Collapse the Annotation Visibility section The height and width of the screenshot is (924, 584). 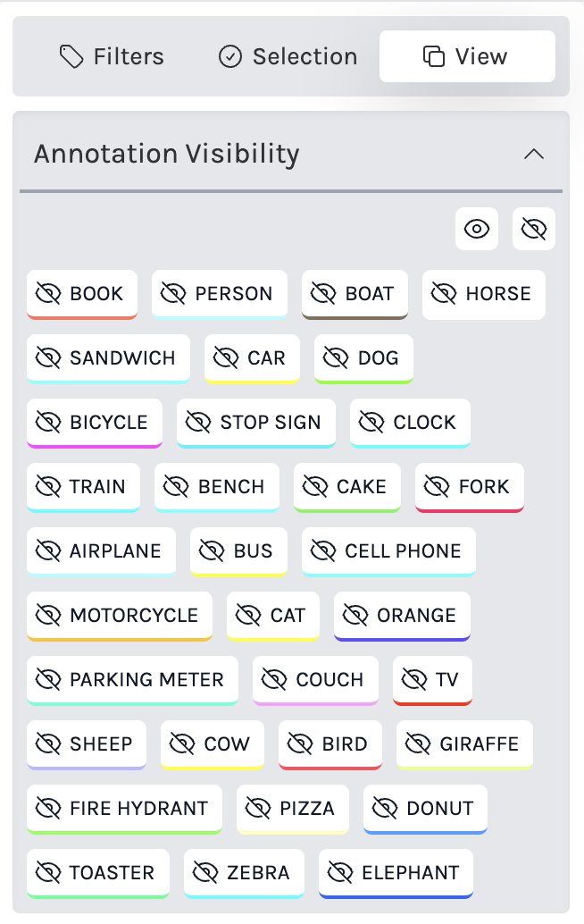(x=534, y=154)
